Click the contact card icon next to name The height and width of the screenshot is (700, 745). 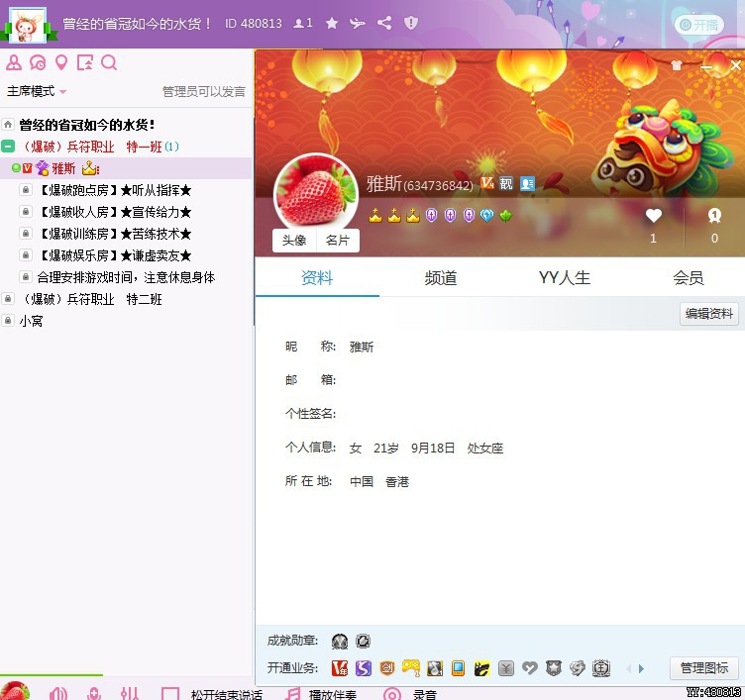pos(527,183)
